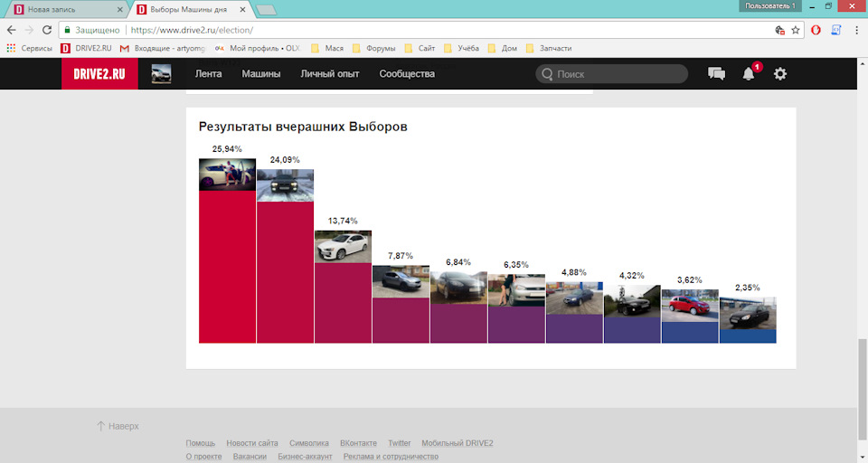This screenshot has width=868, height=463.
Task: Open Запчасти bookmarks folder
Action: 549,48
